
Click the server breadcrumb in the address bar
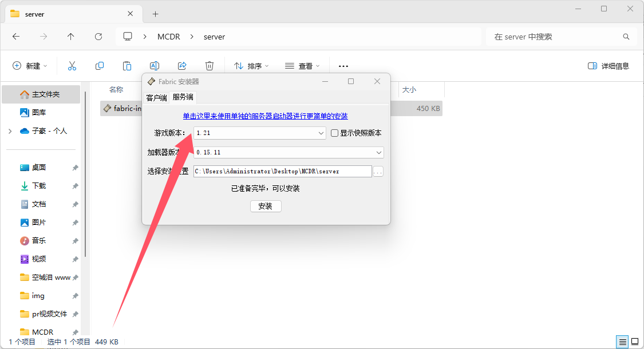tap(214, 37)
